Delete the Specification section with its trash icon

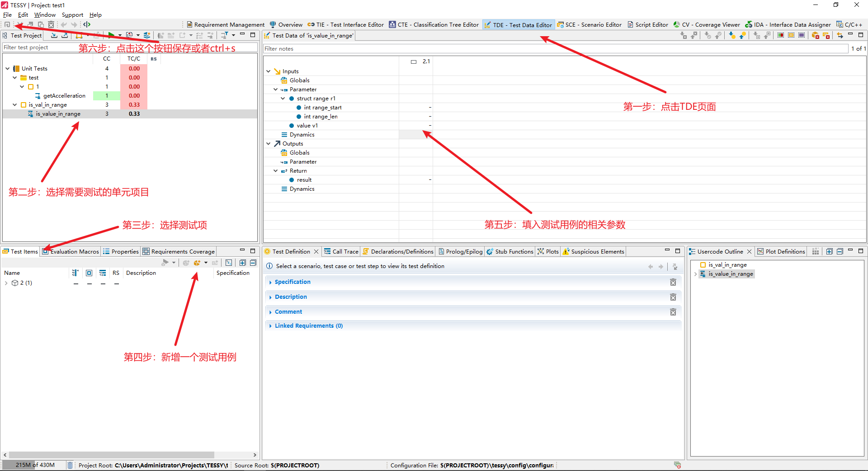673,282
